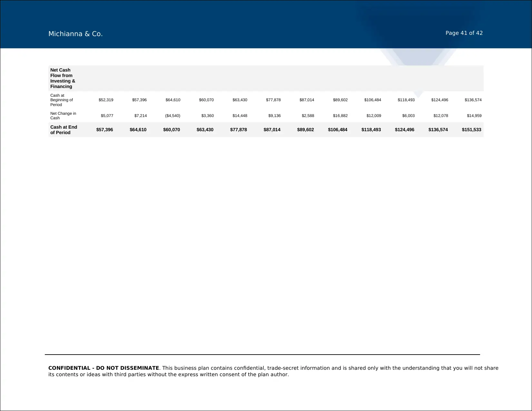The height and width of the screenshot is (411, 532).
Task: Click $60,070 in Cash at Beginning of Period row
Action: pos(206,100)
